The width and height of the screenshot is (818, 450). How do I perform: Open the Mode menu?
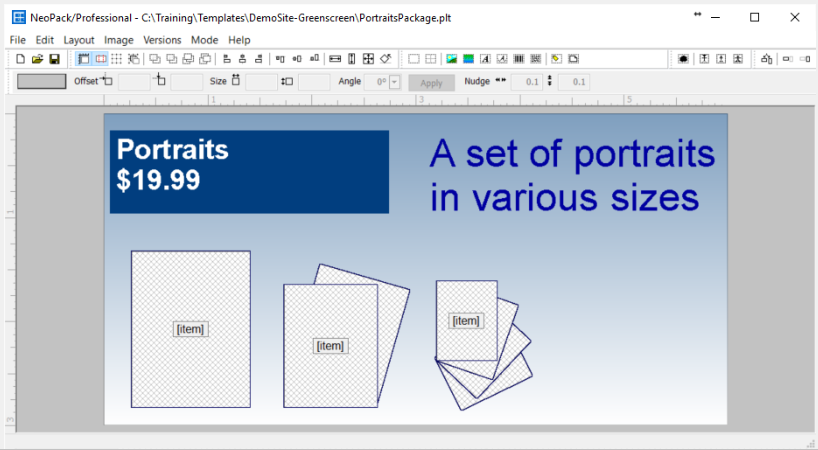point(204,40)
